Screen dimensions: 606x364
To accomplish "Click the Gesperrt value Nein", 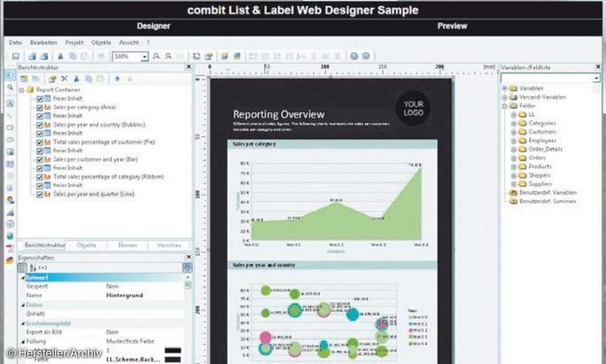I will pyautogui.click(x=113, y=286).
